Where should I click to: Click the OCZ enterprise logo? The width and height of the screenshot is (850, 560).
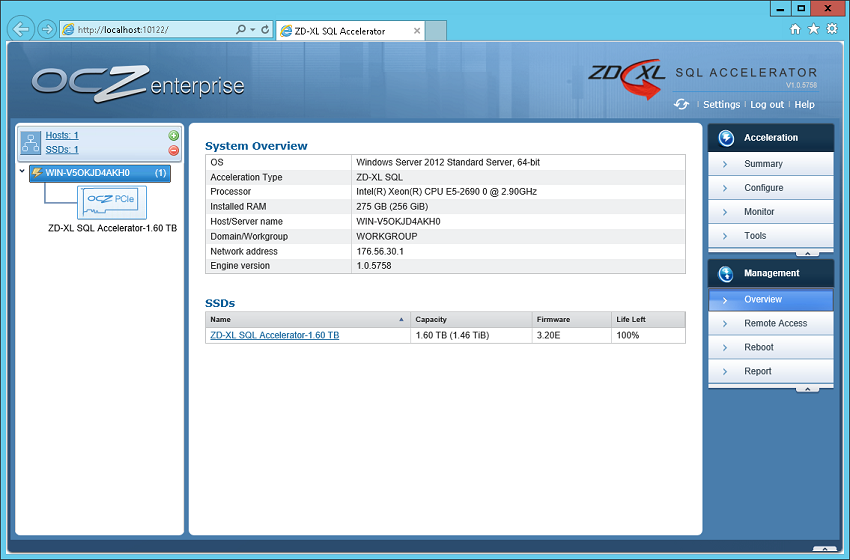coord(138,84)
